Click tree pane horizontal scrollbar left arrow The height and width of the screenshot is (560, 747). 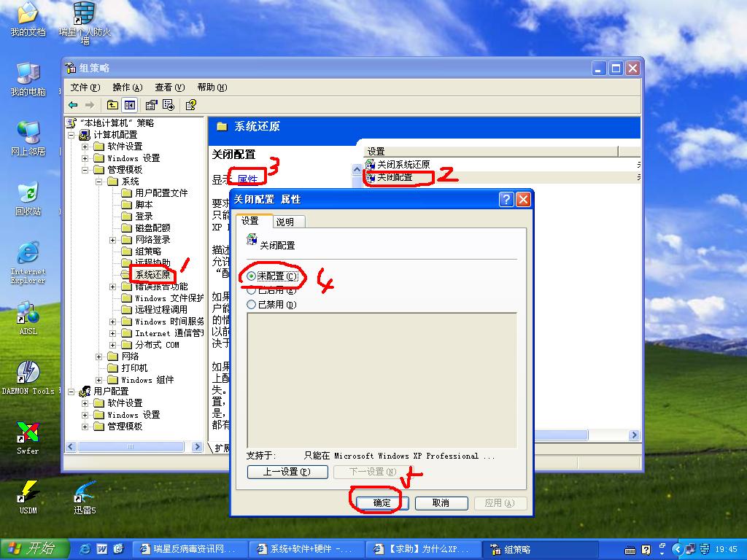tap(71, 447)
